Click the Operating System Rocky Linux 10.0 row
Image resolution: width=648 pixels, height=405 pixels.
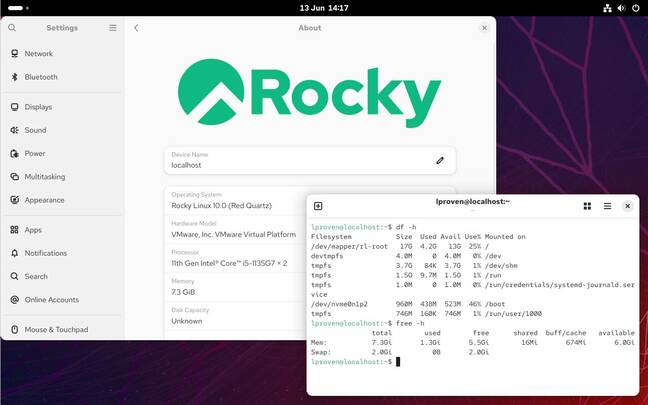click(236, 200)
